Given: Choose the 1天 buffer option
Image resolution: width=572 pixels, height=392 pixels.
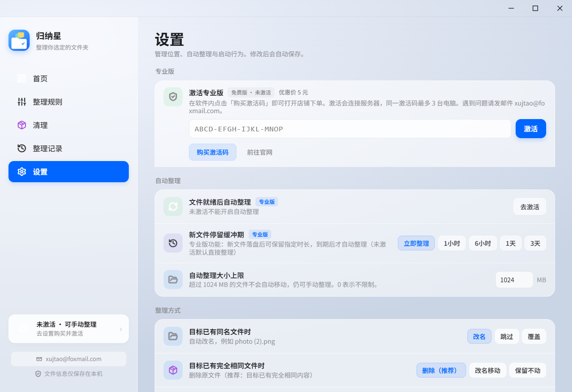Looking at the screenshot, I should click(511, 243).
